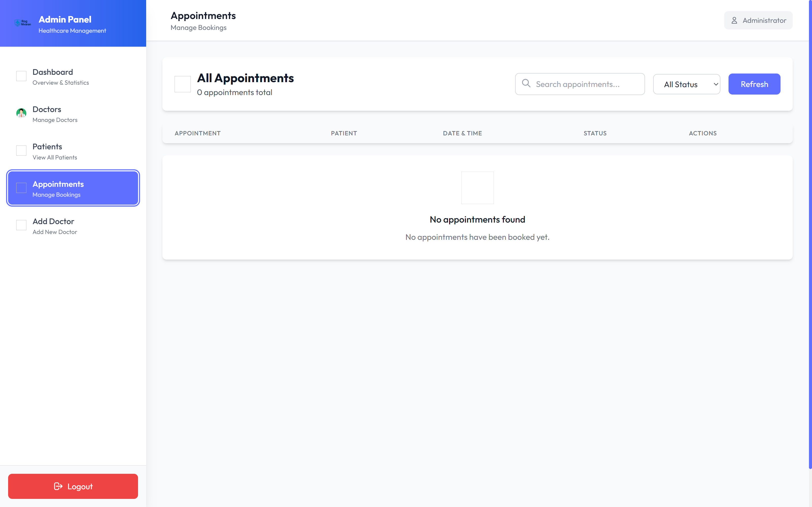Click the Dashboard sidebar icon placeholder
This screenshot has height=507, width=812.
21,76
